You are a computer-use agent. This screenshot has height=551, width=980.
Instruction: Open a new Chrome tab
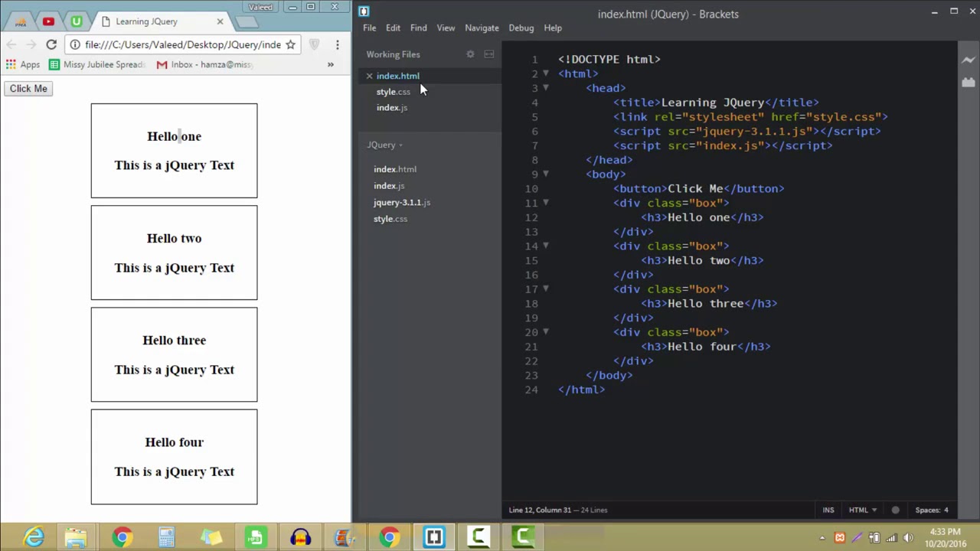click(x=247, y=21)
